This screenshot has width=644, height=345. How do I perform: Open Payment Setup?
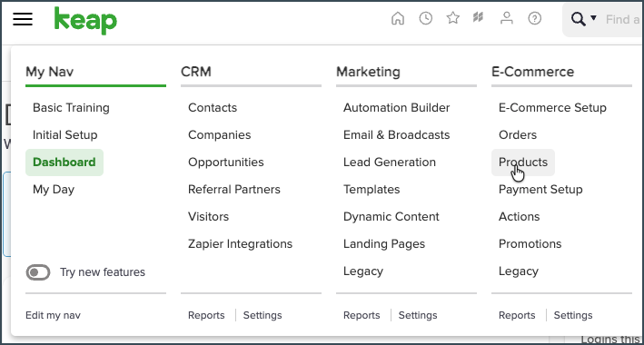[x=540, y=190]
